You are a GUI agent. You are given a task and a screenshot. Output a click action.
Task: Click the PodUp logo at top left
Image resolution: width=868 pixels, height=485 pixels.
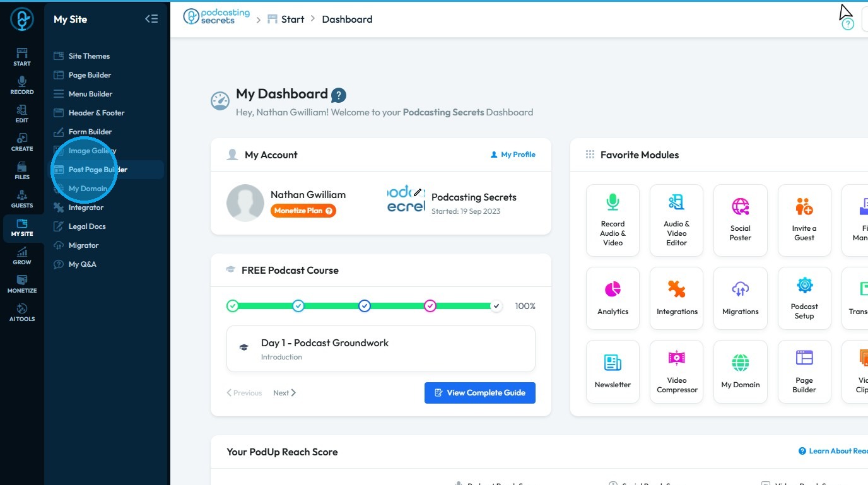click(x=22, y=19)
